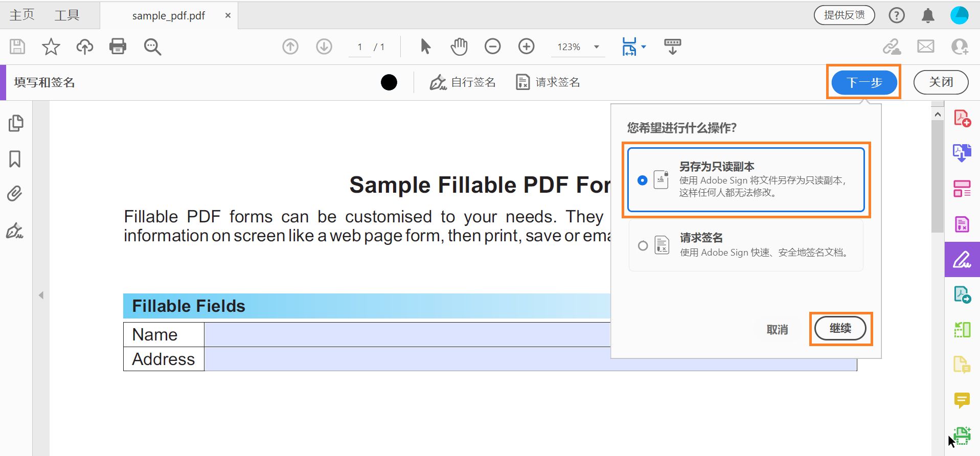The image size is (980, 456).
Task: Open the notifications bell
Action: pyautogui.click(x=928, y=15)
